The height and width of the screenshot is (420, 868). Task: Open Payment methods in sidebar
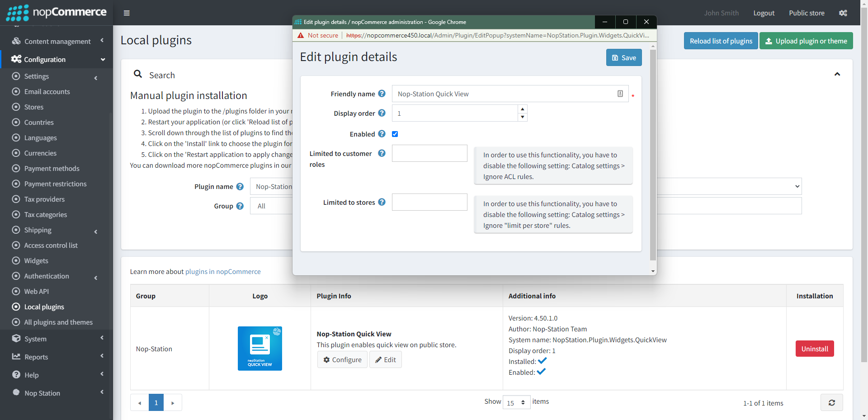(52, 169)
